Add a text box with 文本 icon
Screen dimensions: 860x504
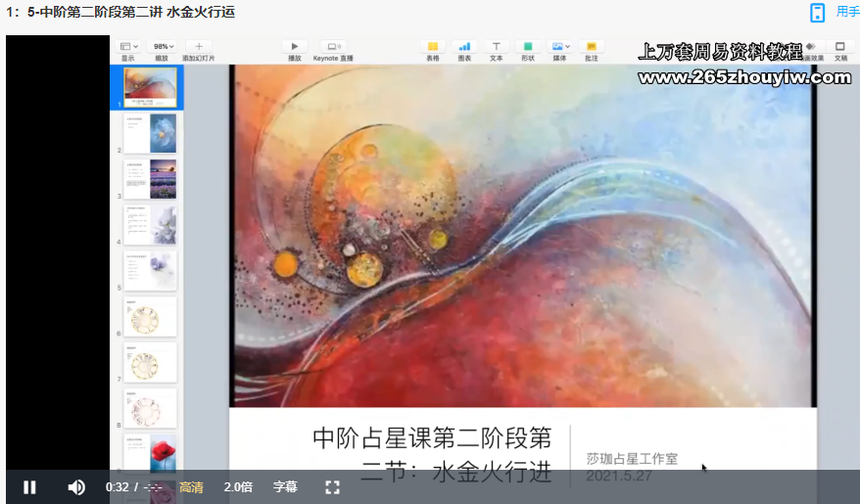click(497, 47)
